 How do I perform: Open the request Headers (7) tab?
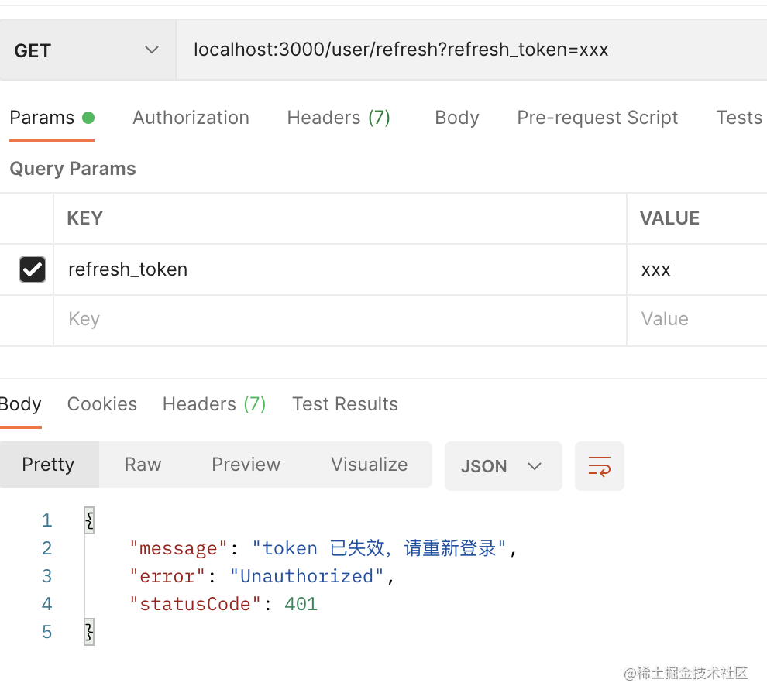[339, 118]
